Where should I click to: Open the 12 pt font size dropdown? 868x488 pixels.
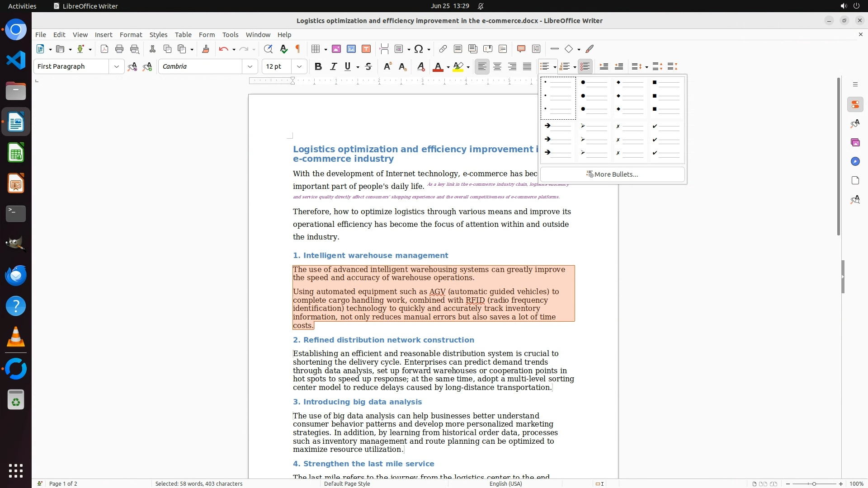299,66
